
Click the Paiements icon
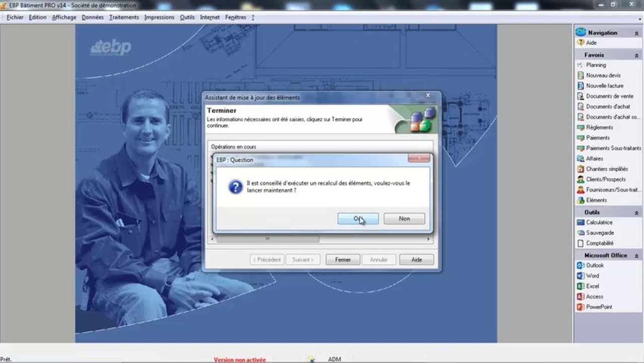[x=581, y=138]
